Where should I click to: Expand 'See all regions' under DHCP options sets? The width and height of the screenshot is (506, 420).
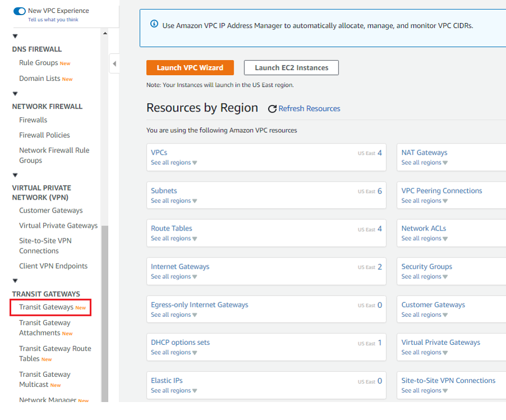tap(174, 352)
